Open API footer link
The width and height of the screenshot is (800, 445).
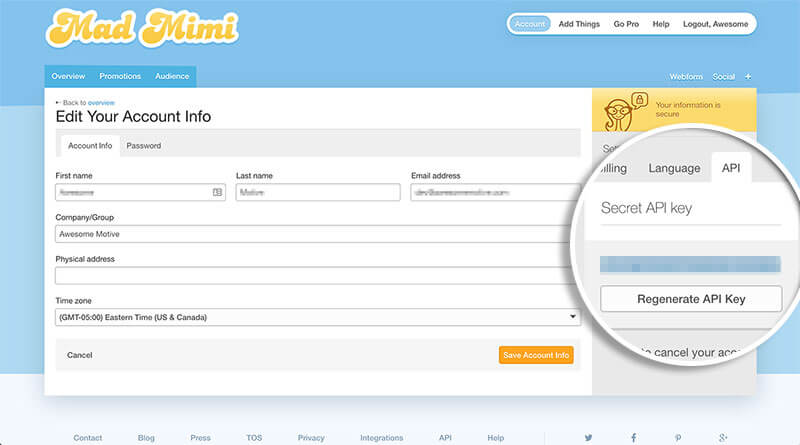tap(445, 437)
